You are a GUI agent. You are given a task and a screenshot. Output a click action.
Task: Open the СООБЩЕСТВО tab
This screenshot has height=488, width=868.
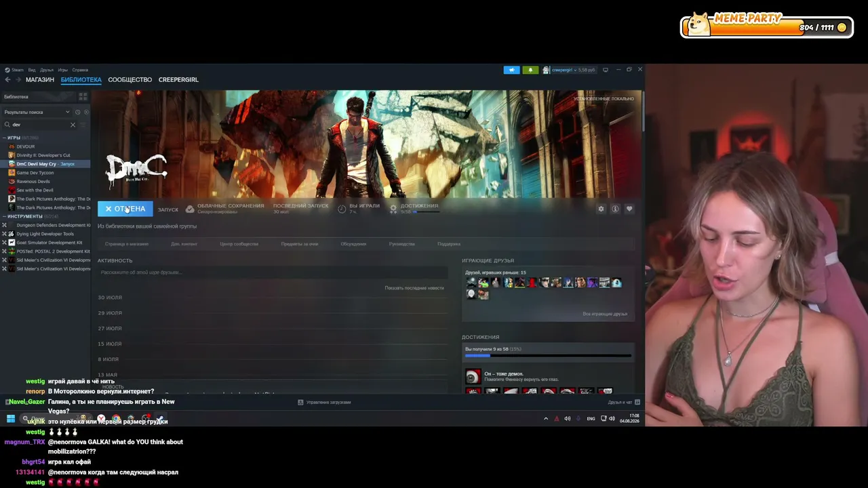tap(130, 80)
